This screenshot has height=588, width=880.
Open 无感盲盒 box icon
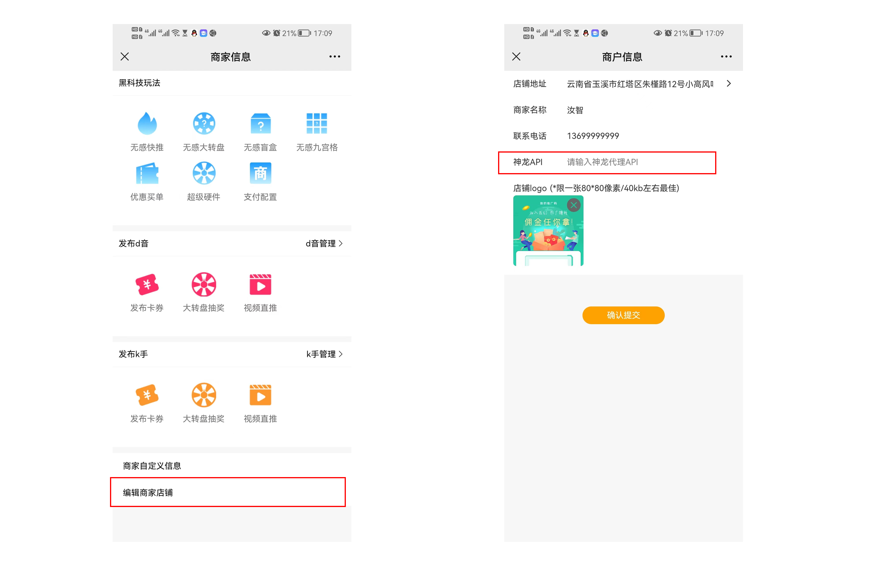point(260,123)
